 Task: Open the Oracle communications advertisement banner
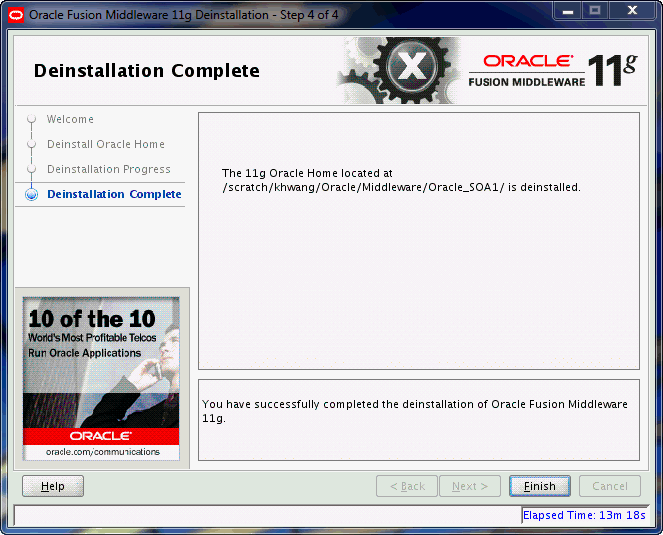[x=101, y=379]
